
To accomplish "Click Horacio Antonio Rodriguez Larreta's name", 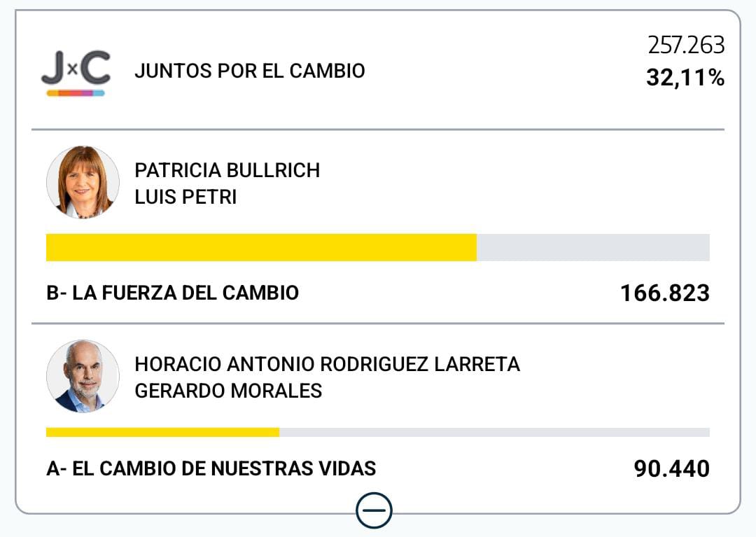I will pos(327,364).
